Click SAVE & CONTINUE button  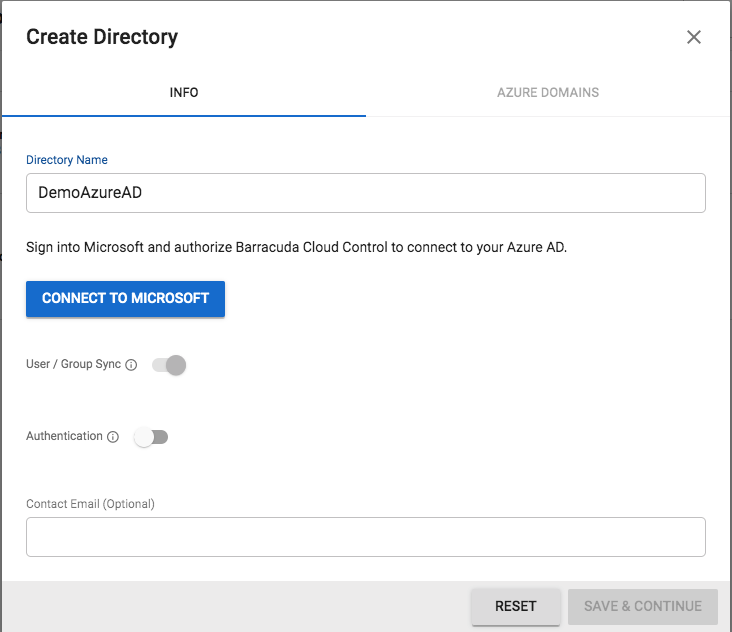(x=643, y=606)
